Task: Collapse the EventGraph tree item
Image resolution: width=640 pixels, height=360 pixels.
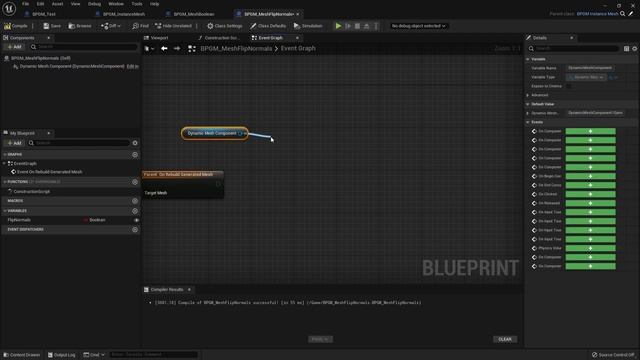Action: [4, 163]
